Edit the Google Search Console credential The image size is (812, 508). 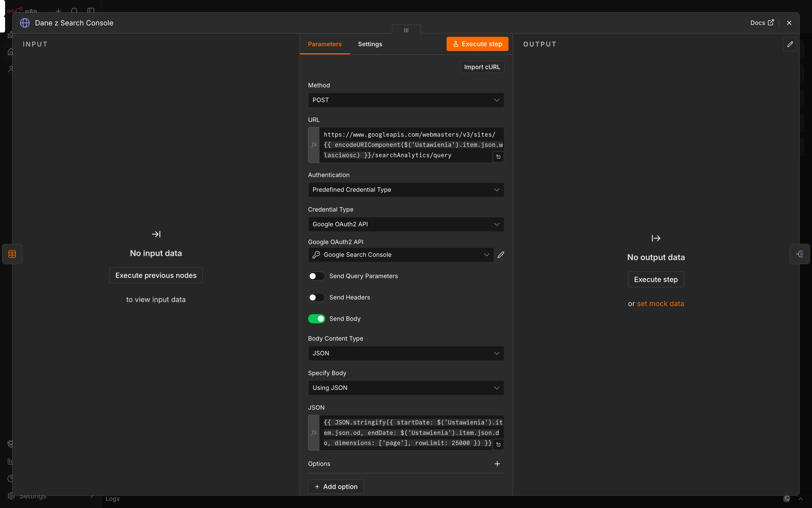pos(501,255)
